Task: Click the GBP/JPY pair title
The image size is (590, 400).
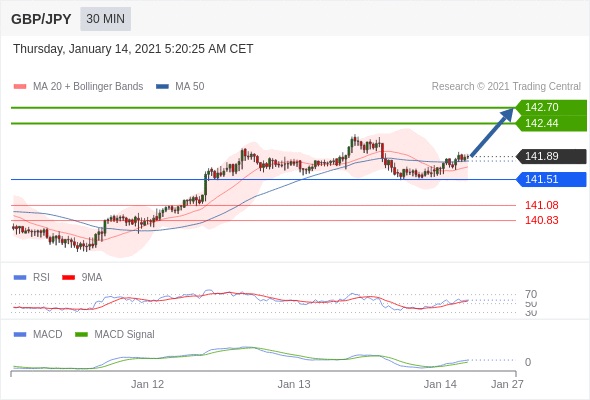Action: [x=41, y=19]
